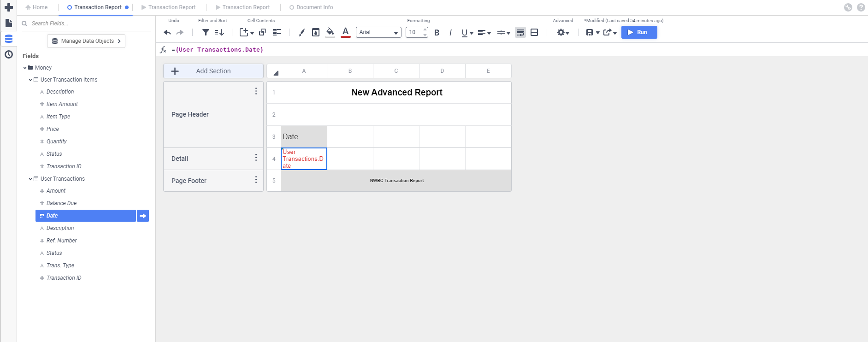Image resolution: width=868 pixels, height=342 pixels.
Task: Click the font size input field
Action: (414, 32)
